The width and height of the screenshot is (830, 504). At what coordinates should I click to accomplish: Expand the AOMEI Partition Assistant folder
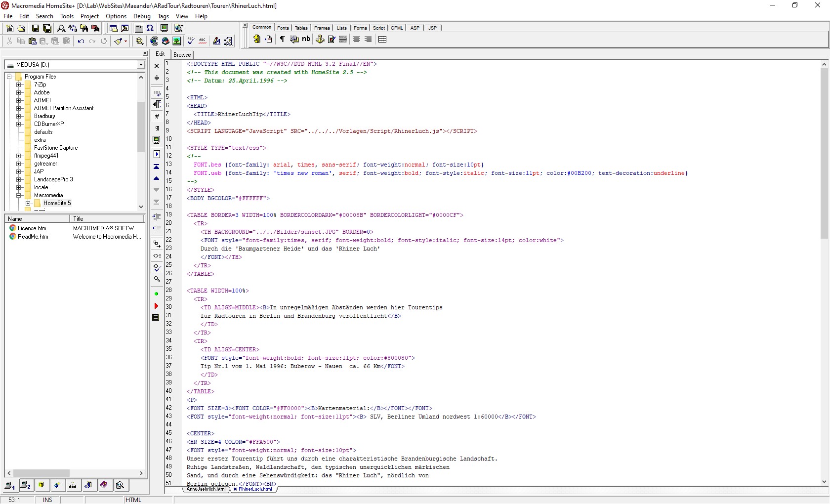(x=19, y=108)
